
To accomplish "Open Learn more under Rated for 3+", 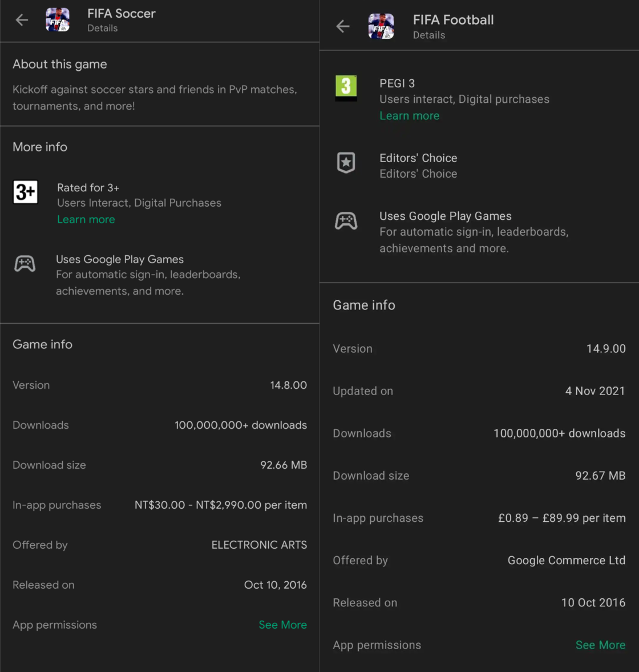I will tap(86, 219).
